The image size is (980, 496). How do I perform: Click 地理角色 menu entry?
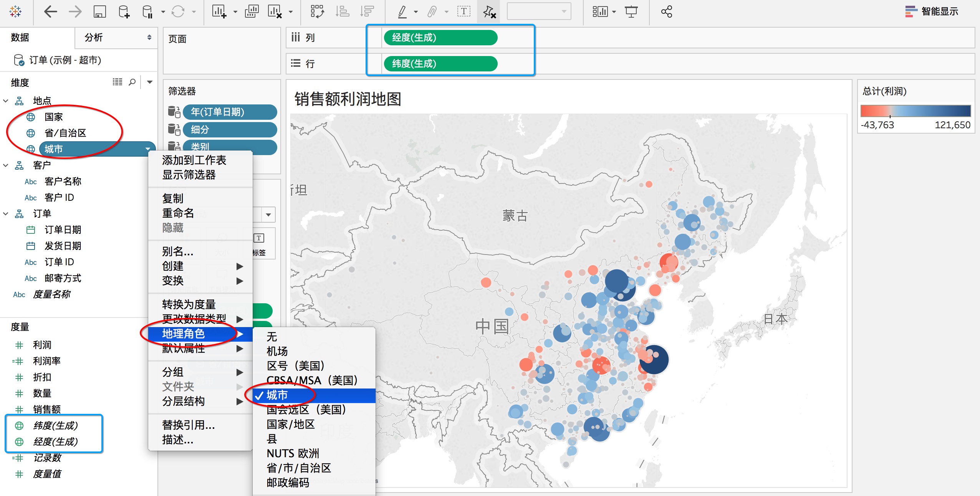(200, 334)
